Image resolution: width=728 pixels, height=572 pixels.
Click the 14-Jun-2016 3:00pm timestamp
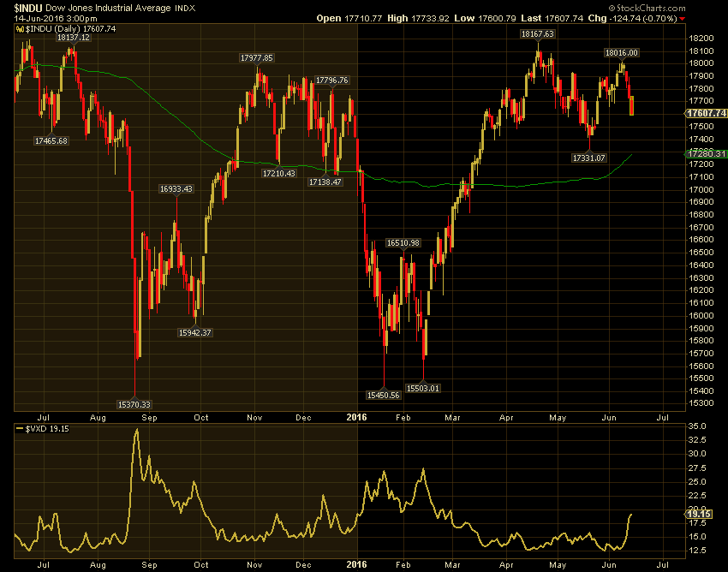coord(56,19)
